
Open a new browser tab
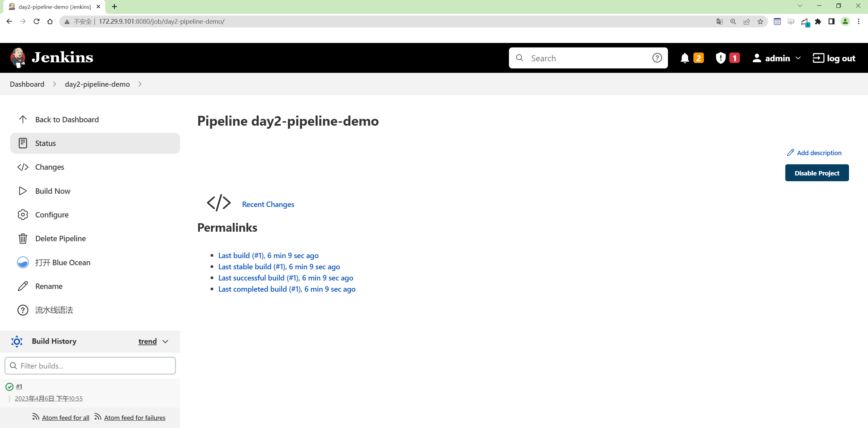tap(115, 6)
